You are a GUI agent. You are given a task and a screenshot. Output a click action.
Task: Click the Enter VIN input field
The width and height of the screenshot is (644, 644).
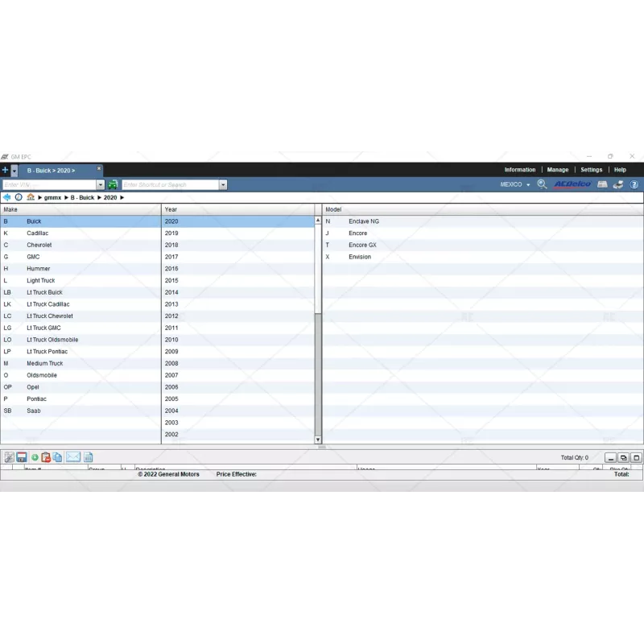coord(48,185)
